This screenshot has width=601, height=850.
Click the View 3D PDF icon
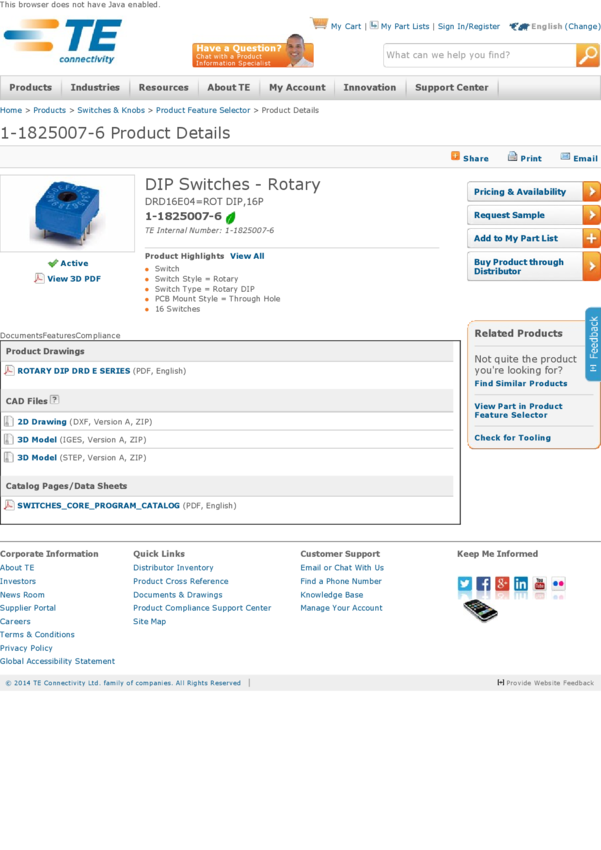(39, 278)
